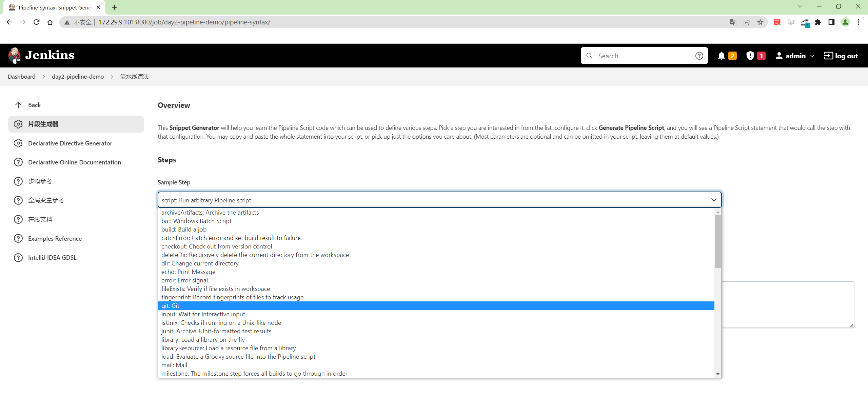Click the browser address bar URL
Viewport: 868px width, 397px height.
184,22
